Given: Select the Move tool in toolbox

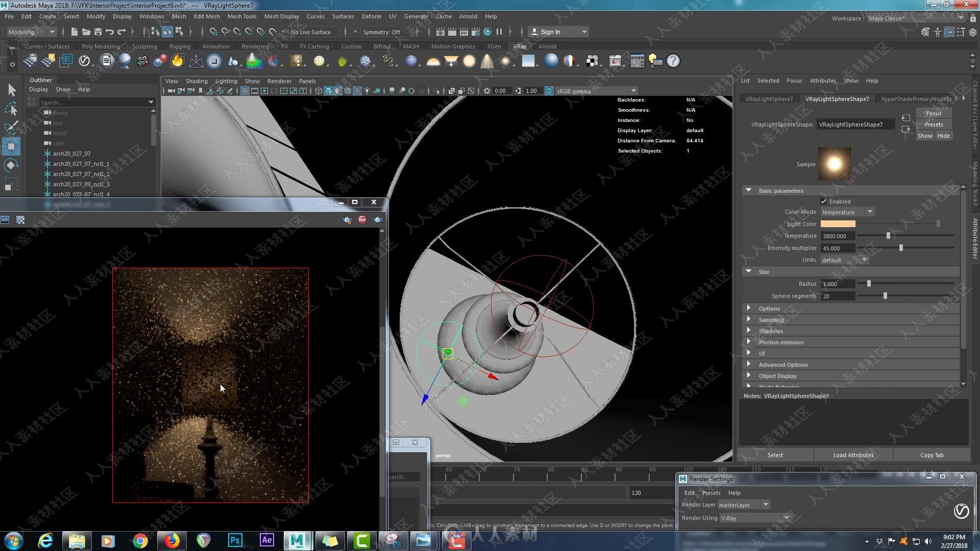Looking at the screenshot, I should [x=11, y=146].
